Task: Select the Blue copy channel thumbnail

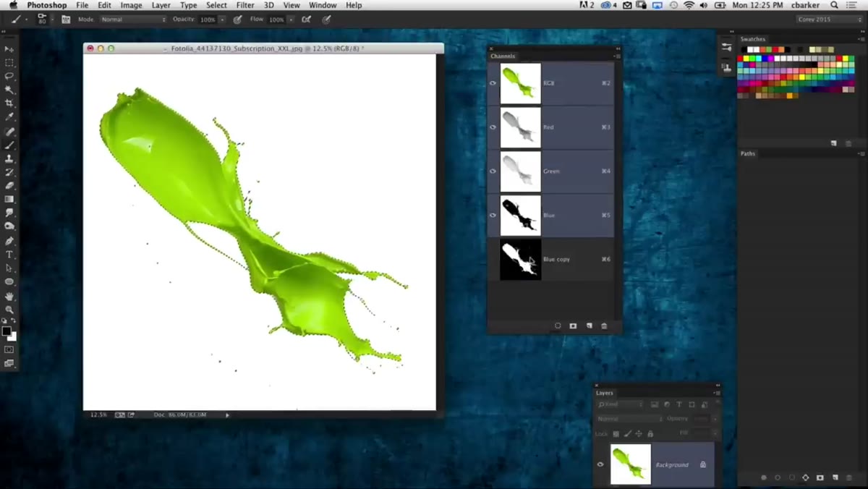Action: pos(520,259)
